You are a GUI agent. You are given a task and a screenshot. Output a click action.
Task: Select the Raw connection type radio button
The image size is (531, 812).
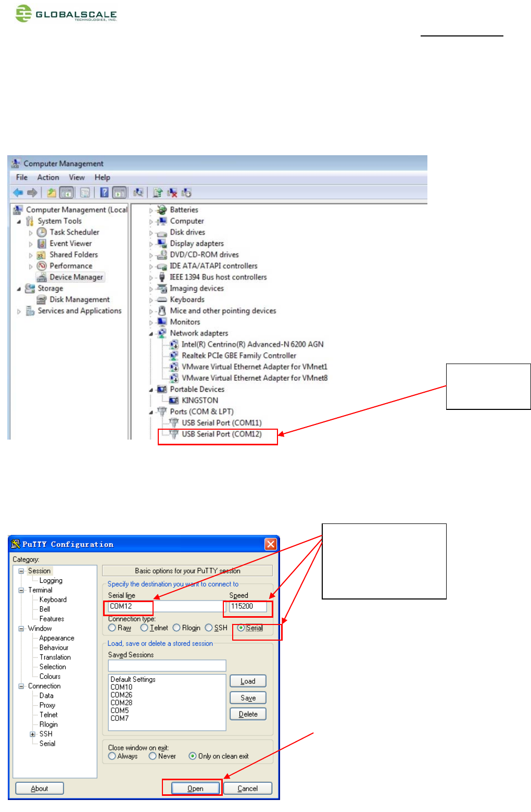(112, 628)
